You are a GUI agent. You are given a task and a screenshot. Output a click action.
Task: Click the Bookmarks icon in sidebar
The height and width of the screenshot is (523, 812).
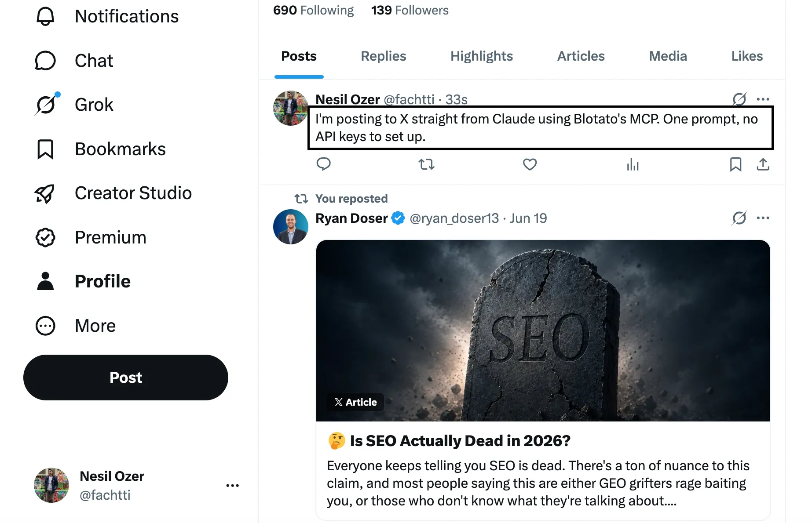point(45,149)
